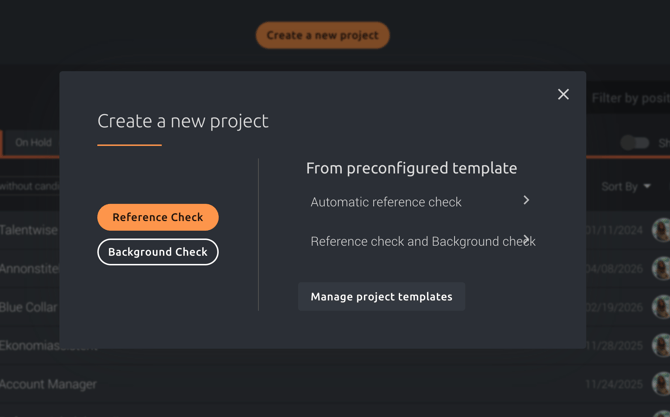Switch to the On Hold tab
Screen dimensions: 670x417
click(x=33, y=142)
